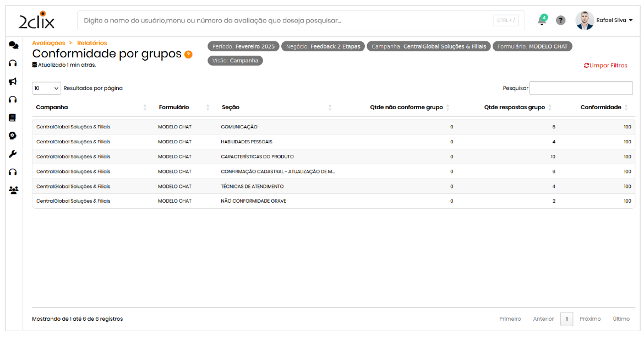Click the megaphone icon in the sidebar
Screen dimensions: 644x340
click(13, 82)
